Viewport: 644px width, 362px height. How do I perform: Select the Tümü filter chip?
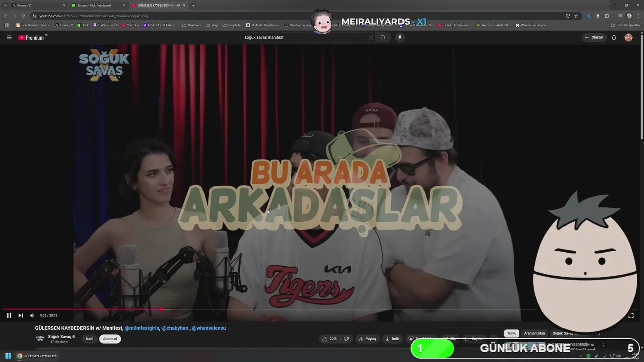[x=512, y=333]
